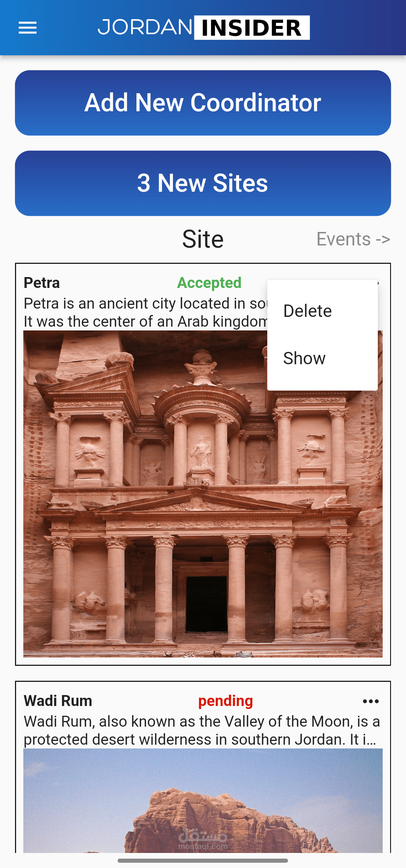
Task: Tap the INSIDER white logo box
Action: (x=252, y=27)
